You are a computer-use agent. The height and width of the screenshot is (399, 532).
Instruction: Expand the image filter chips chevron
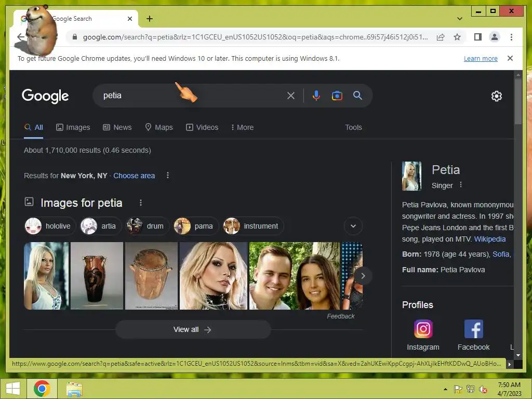[353, 226]
